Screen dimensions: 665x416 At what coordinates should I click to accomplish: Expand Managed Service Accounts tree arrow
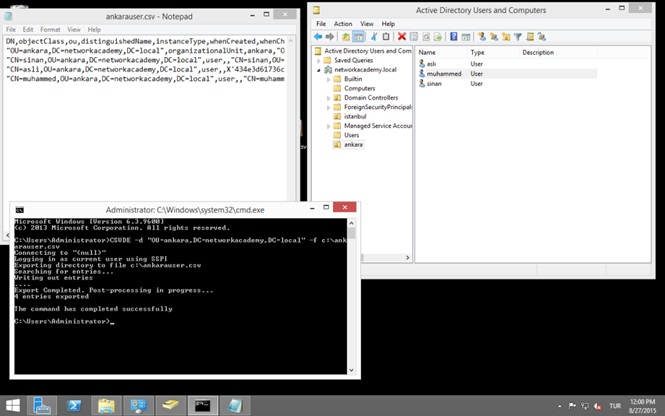[328, 126]
